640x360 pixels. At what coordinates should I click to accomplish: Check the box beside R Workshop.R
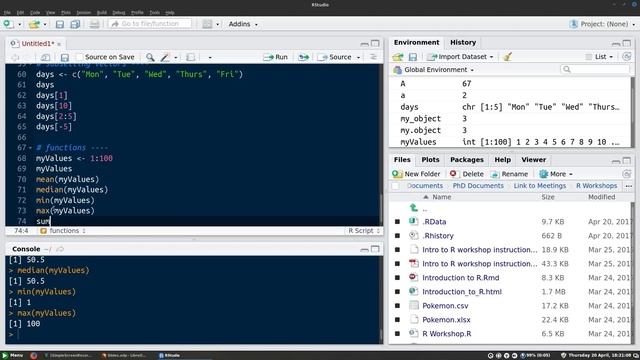(x=397, y=334)
